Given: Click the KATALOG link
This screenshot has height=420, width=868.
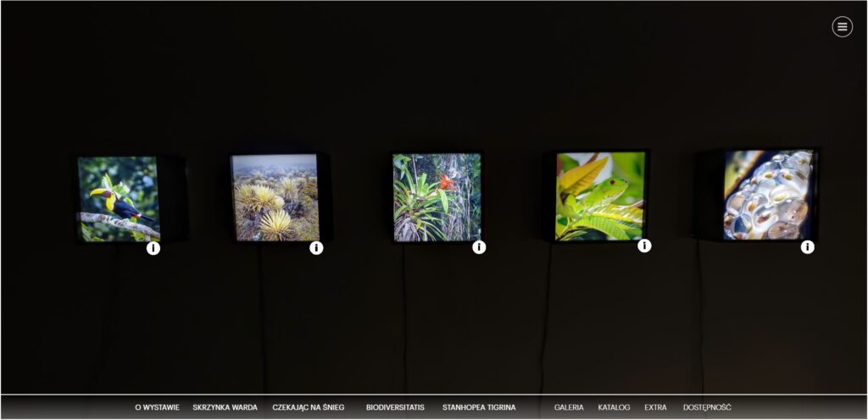Looking at the screenshot, I should (614, 407).
